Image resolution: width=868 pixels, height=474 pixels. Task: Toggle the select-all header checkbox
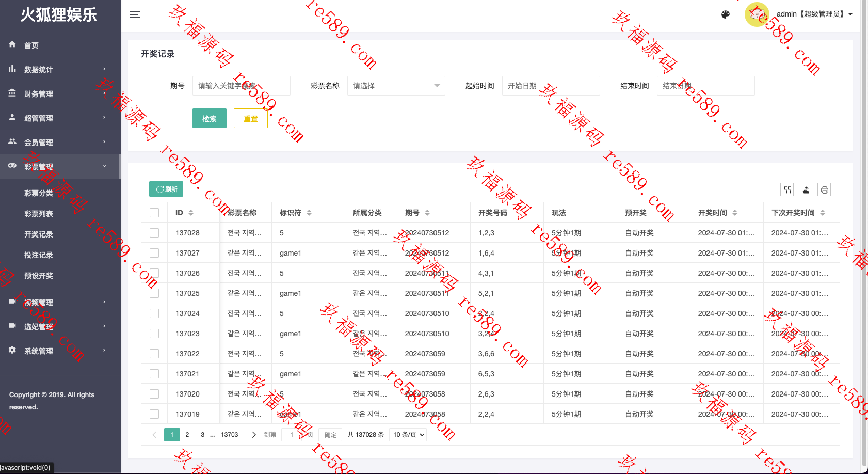pos(154,213)
